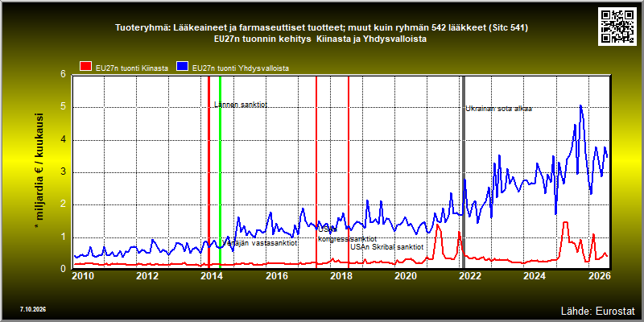Click x-axis year label 2010
Image resolution: width=644 pixels, height=322 pixels.
84,275
